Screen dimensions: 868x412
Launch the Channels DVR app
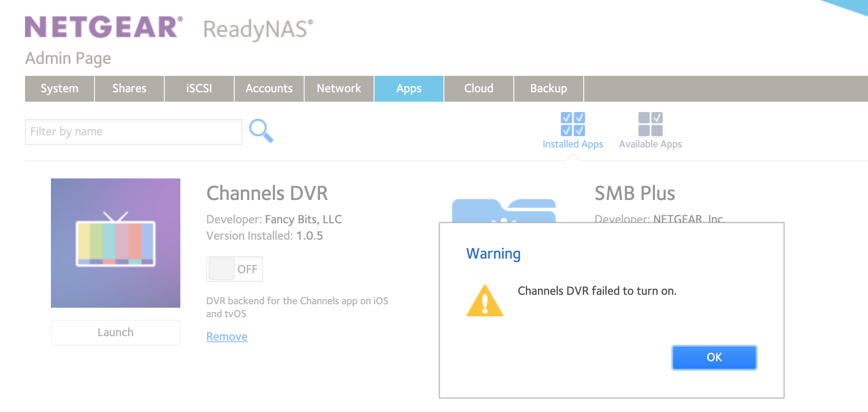[116, 332]
